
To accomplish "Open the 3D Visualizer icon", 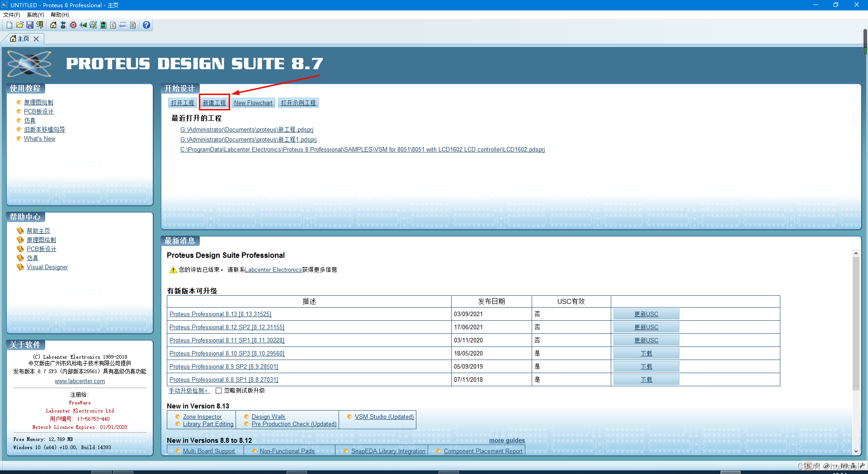I will pos(83,25).
